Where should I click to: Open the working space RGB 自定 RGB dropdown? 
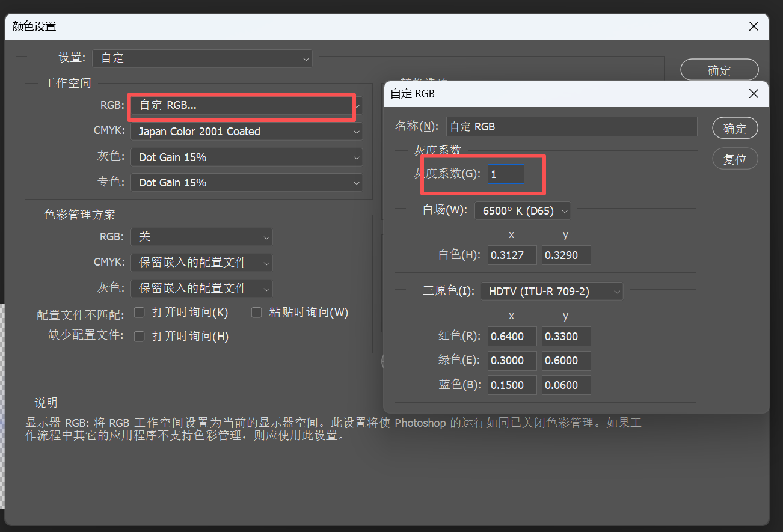pyautogui.click(x=246, y=106)
